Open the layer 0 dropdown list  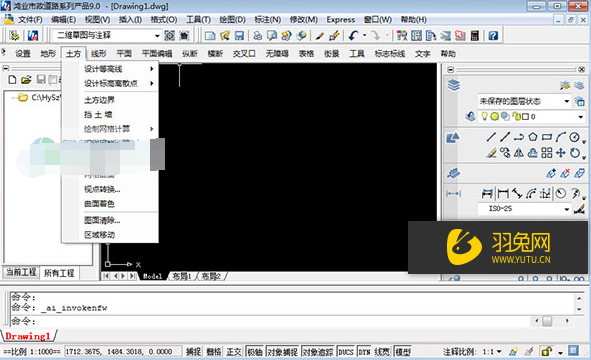click(x=580, y=117)
